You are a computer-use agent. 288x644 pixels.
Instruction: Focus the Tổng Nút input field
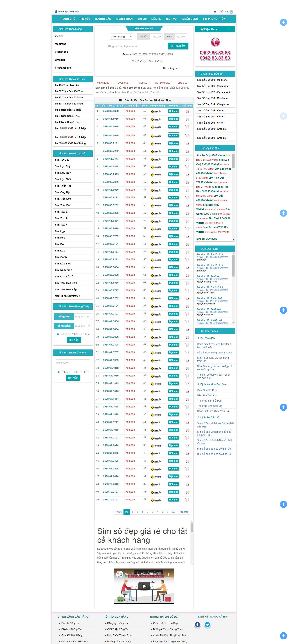pyautogui.click(x=83, y=317)
